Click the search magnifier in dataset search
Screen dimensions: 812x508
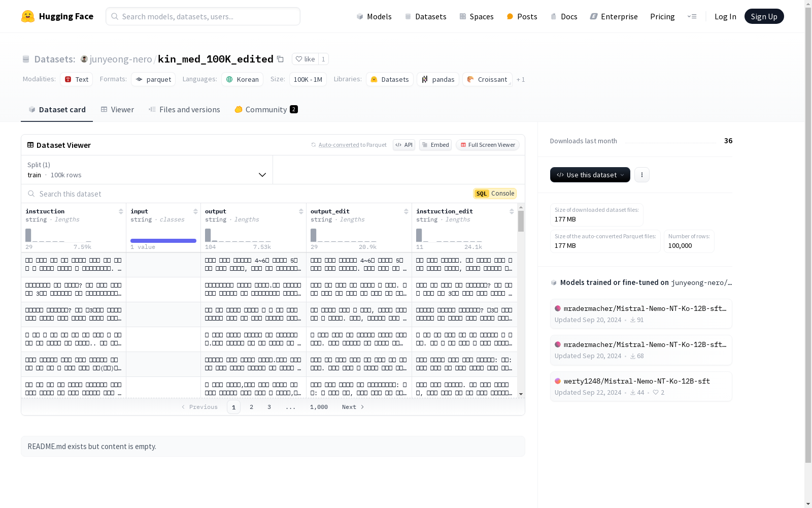[31, 194]
